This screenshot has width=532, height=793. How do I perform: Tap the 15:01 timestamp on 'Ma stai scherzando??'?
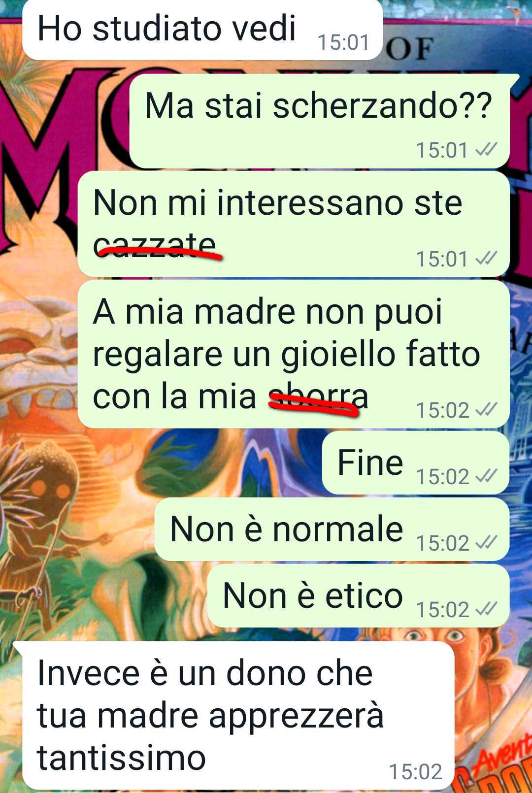[442, 150]
